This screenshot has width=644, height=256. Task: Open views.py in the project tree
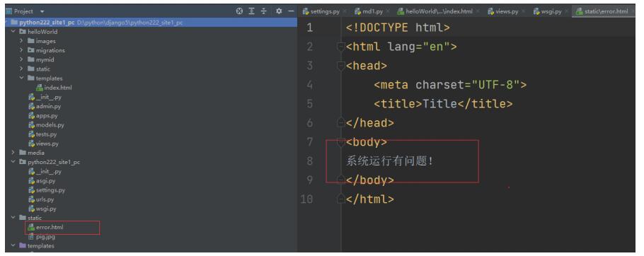[x=44, y=144]
